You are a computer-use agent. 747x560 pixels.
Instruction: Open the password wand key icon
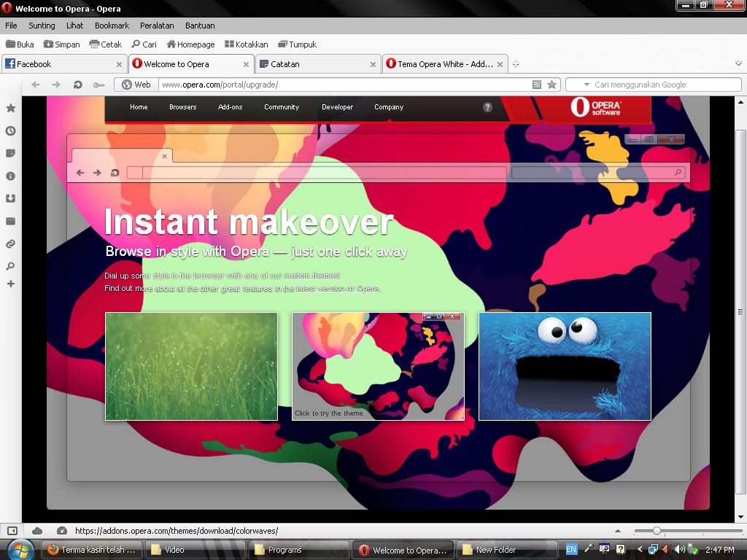coord(98,85)
